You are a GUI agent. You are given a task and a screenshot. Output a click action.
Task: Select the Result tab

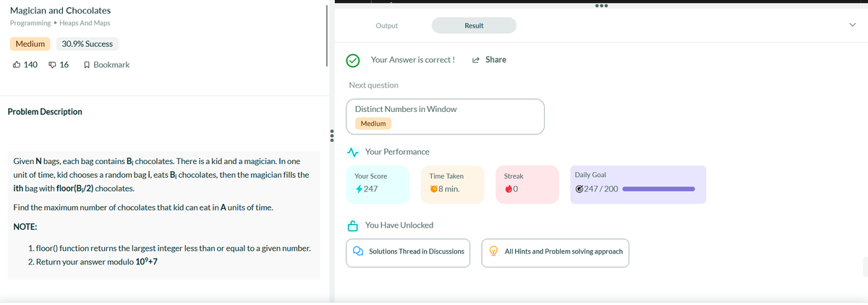pos(474,26)
